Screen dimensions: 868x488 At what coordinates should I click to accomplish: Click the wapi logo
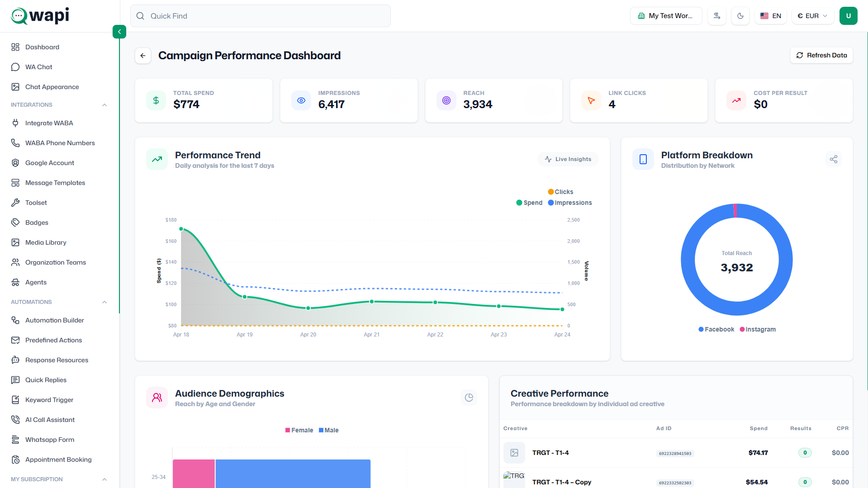[40, 16]
